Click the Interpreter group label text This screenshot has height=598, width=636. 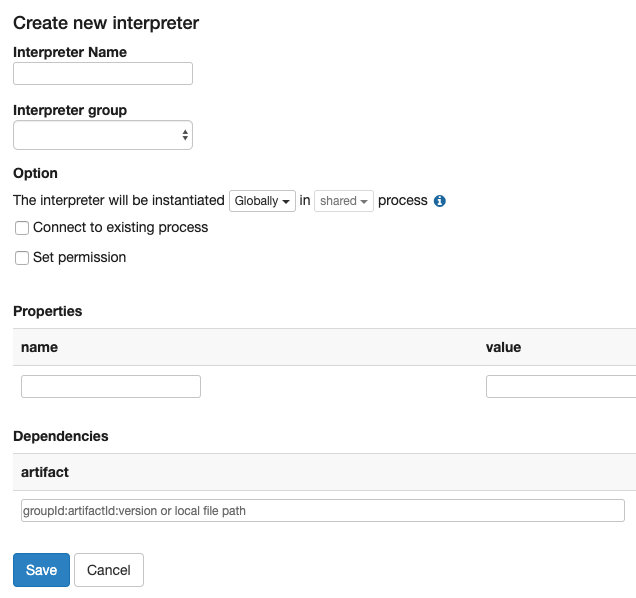coord(70,110)
